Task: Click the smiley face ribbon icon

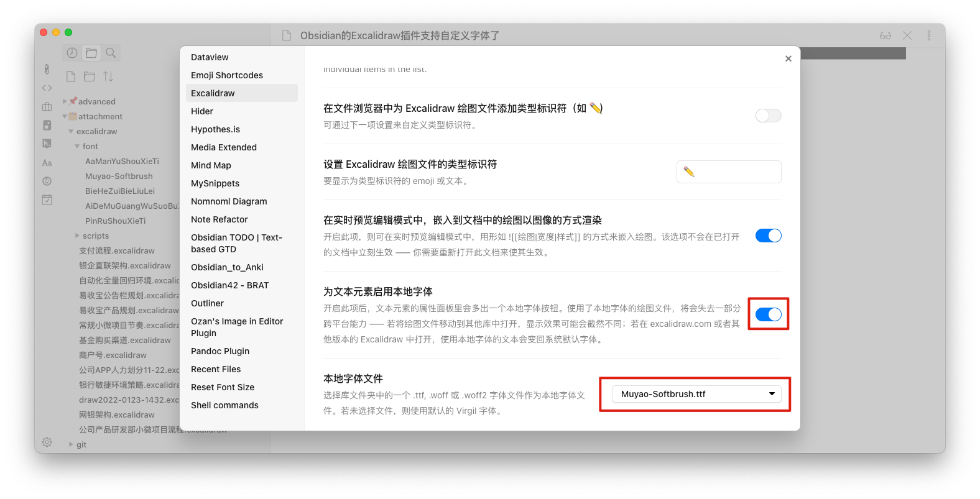Action: pyautogui.click(x=47, y=181)
